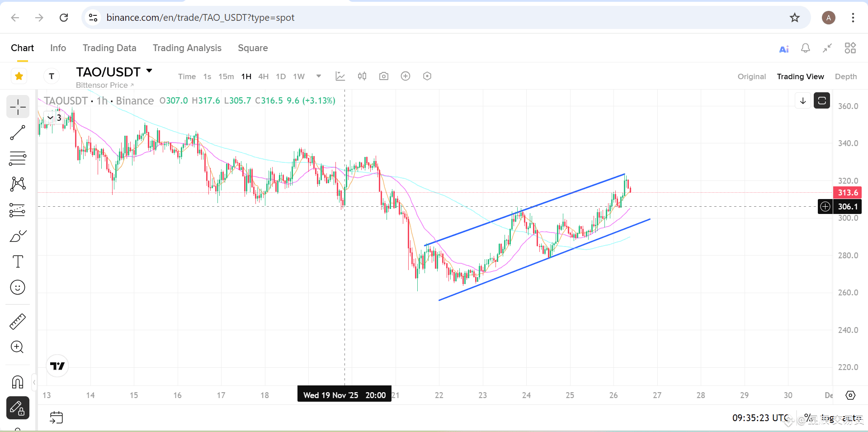Screen dimensions: 868x432
Task: Open the chart settings hexagon icon
Action: point(427,76)
